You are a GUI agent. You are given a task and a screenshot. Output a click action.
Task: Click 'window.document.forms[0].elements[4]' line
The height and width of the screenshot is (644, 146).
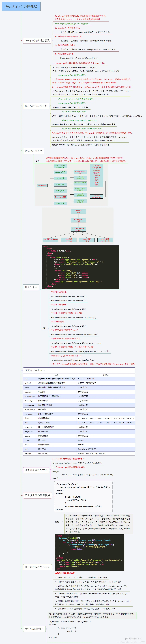pos(68,326)
